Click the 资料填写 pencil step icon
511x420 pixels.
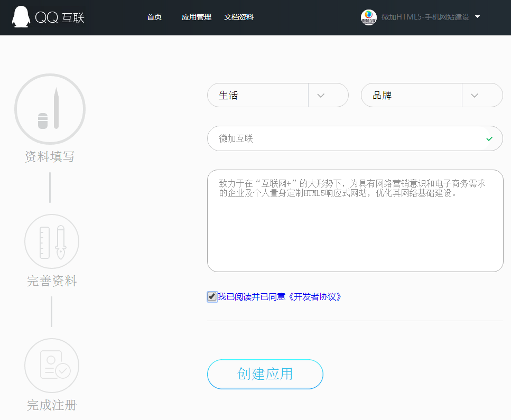coord(50,109)
